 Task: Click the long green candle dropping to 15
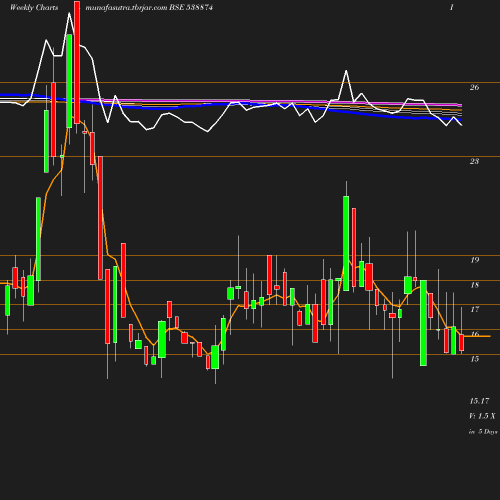423,323
